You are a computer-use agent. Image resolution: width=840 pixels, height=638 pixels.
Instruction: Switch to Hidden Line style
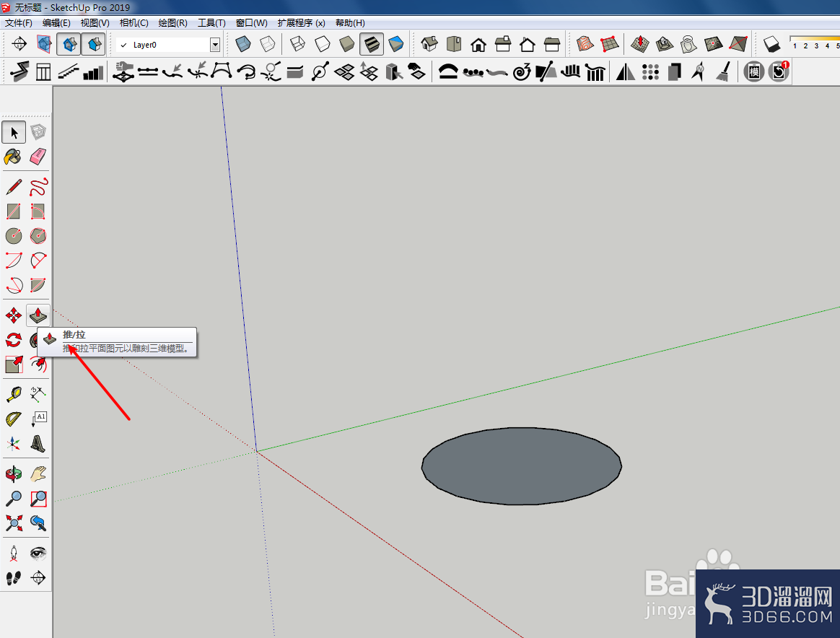pyautogui.click(x=322, y=44)
